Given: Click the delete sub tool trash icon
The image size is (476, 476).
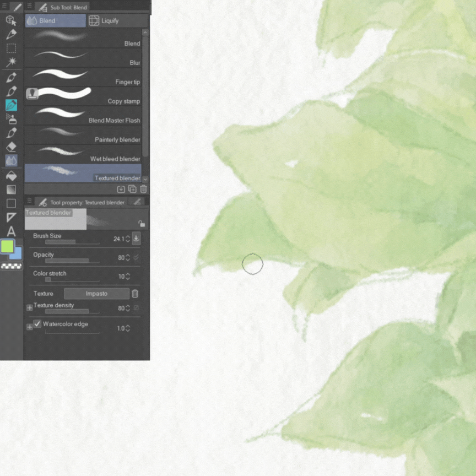Looking at the screenshot, I should tap(143, 190).
